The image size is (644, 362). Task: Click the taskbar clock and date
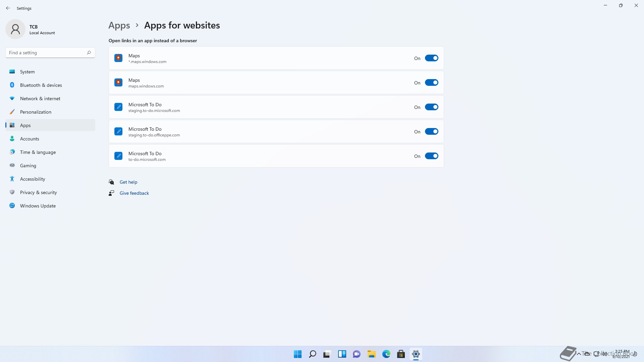click(622, 354)
